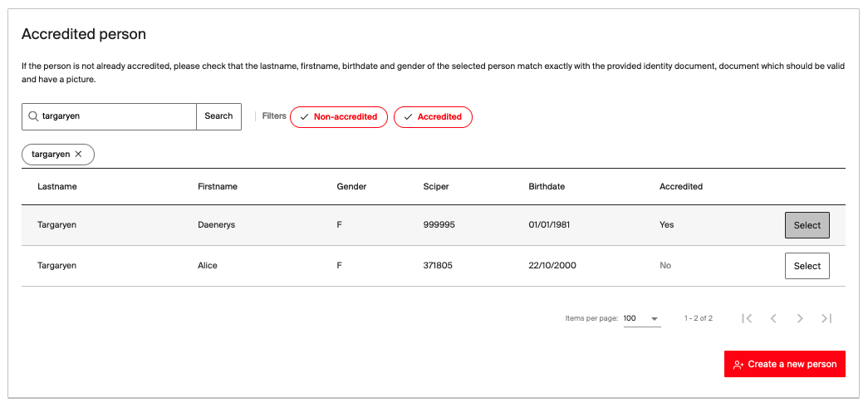Viewport: 868px width, 403px height.
Task: Click into the search text field
Action: pyautogui.click(x=116, y=116)
